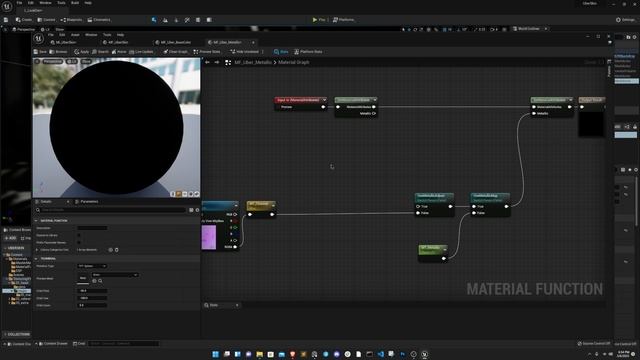Browse to Preview Mesh asset with magnifier icon
This screenshot has width=640, height=360.
coord(100,281)
